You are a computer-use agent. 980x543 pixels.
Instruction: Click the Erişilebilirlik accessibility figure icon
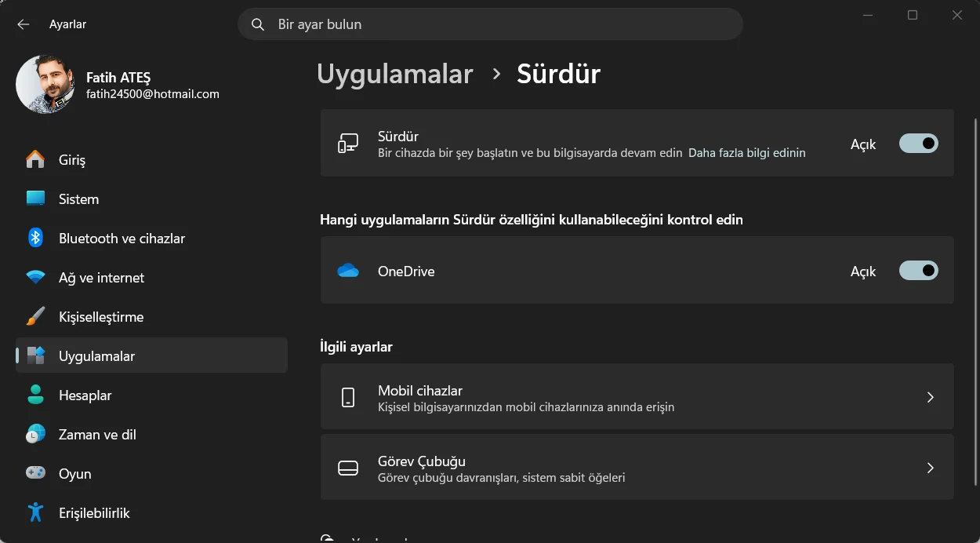[35, 512]
